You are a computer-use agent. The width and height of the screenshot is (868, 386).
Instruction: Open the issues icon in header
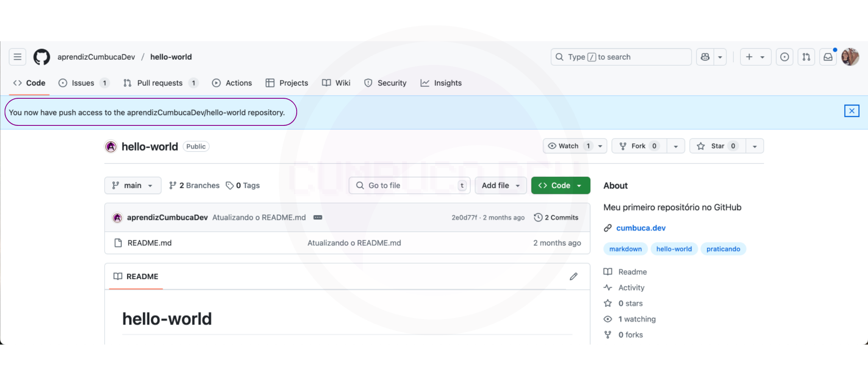[785, 57]
